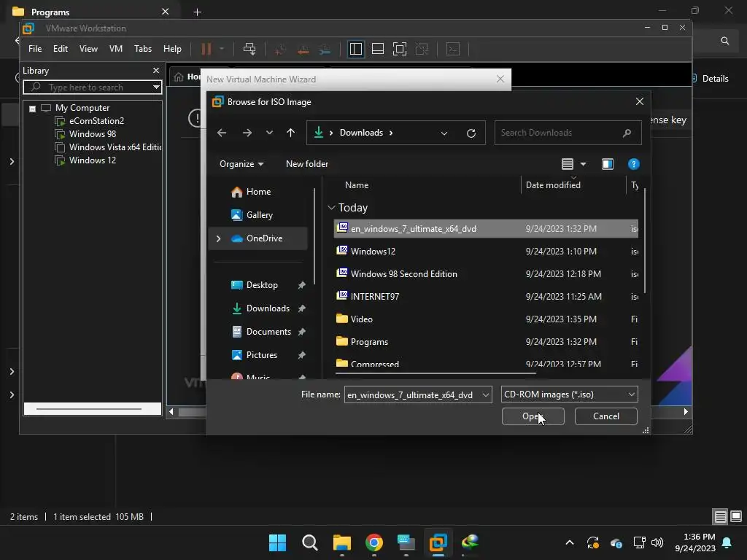Click the Windows Start button
This screenshot has width=747, height=560.
click(277, 542)
